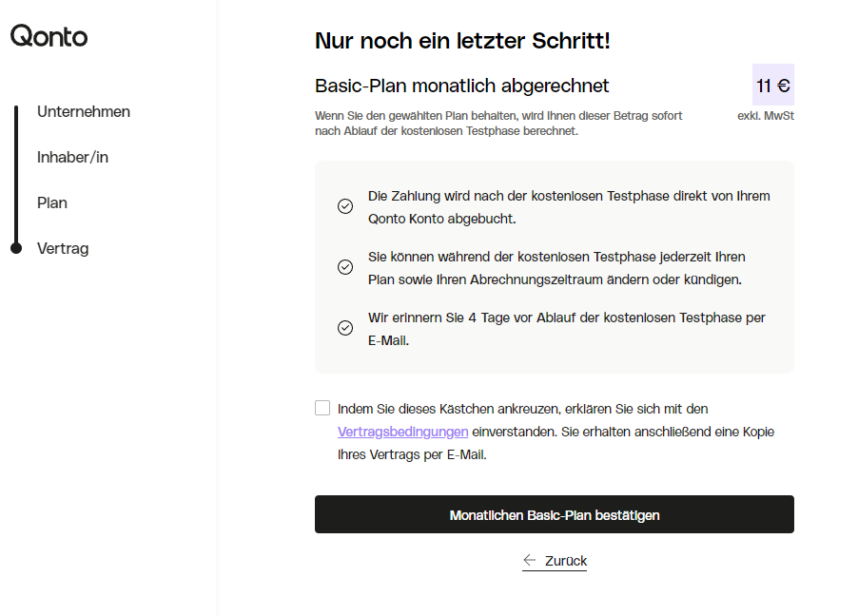Click checkmark icon beside payment debit note

click(x=345, y=206)
